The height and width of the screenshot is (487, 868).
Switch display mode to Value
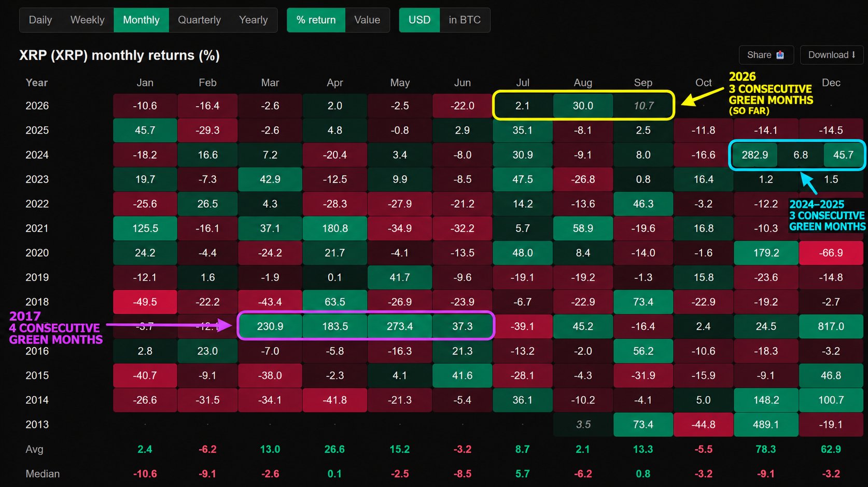[x=367, y=20]
